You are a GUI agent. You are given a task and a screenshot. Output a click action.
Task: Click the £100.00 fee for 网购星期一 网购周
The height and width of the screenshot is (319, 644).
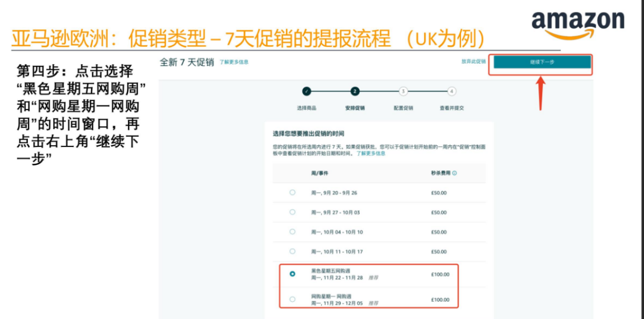[x=440, y=300]
